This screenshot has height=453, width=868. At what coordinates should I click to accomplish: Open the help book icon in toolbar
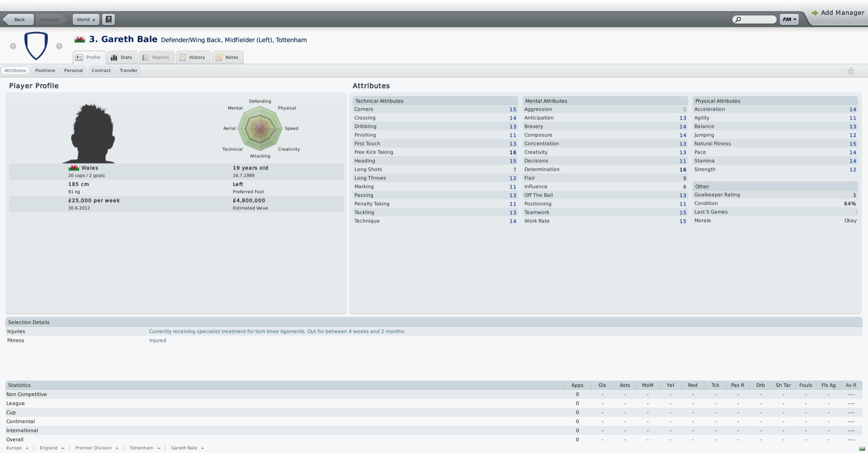tap(108, 19)
